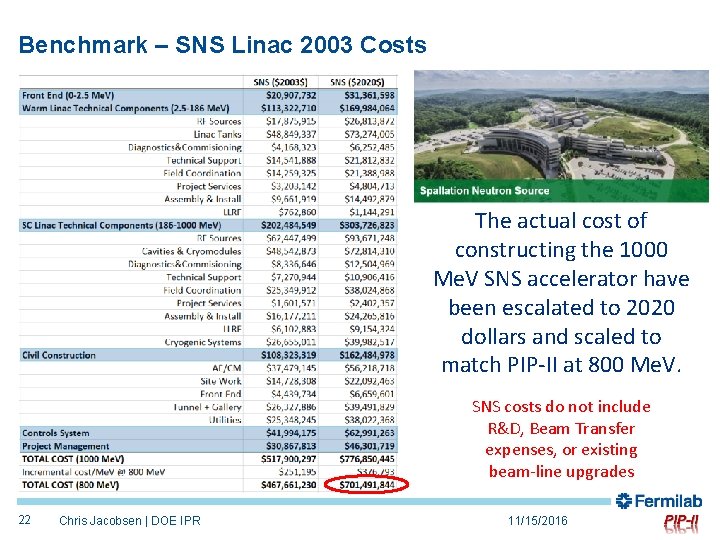Select the value $14,728,308
This screenshot has height=540, width=720.
pos(291,381)
